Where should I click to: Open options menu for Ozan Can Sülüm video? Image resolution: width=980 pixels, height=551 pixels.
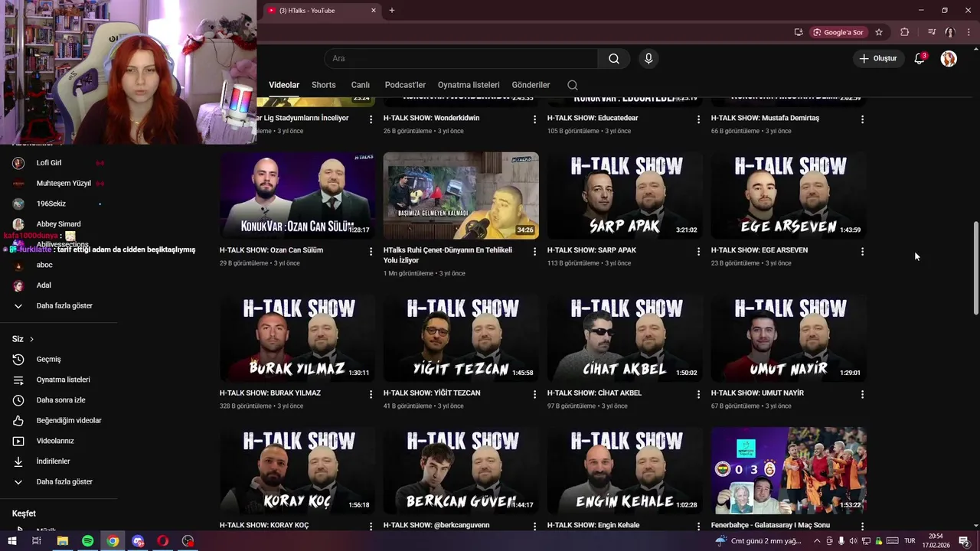(x=371, y=251)
